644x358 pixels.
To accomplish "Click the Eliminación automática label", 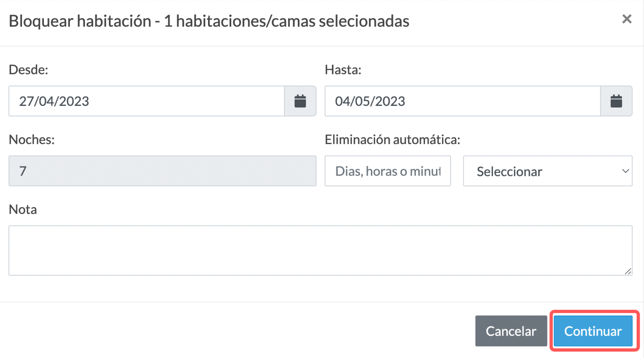I will (x=392, y=140).
